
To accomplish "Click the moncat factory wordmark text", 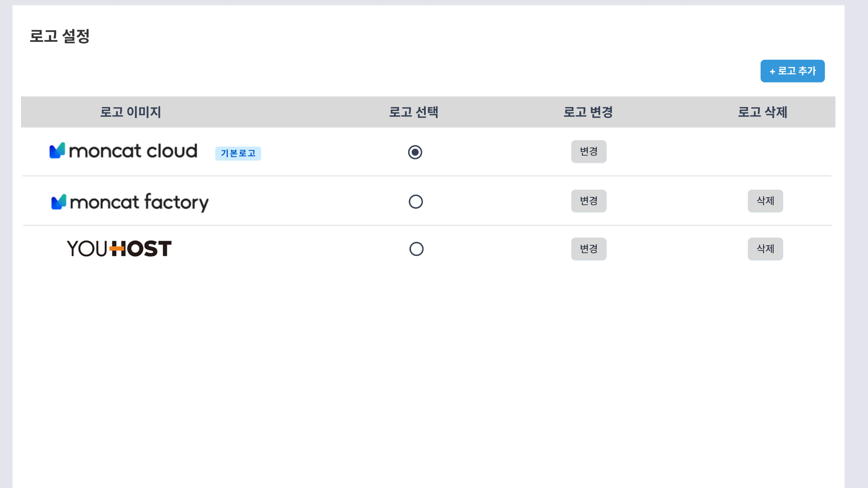I will pyautogui.click(x=139, y=202).
